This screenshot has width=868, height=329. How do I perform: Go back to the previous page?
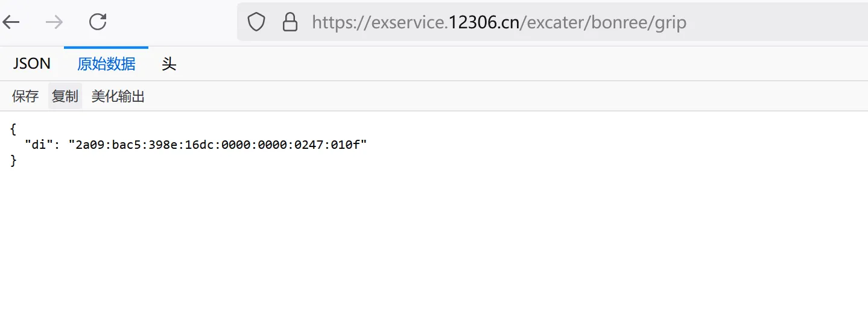click(x=11, y=22)
